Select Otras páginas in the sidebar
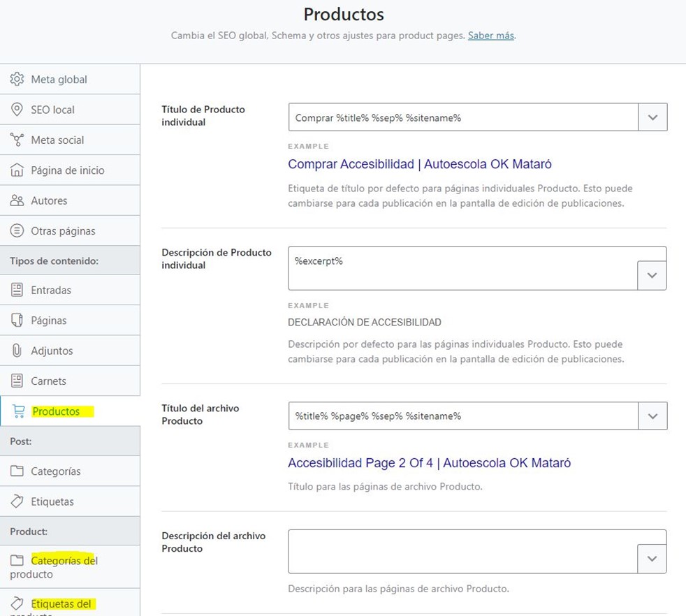 [63, 230]
